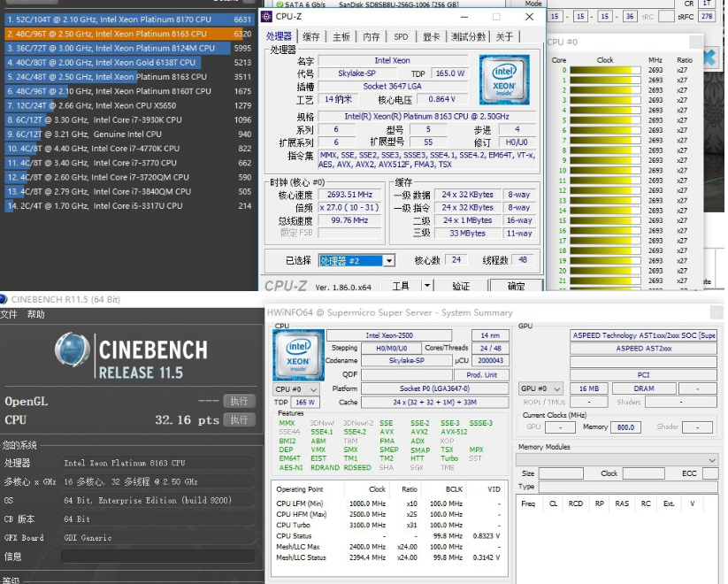728x584 pixels.
Task: Click the Cinebench sphere logo
Action: tap(73, 350)
